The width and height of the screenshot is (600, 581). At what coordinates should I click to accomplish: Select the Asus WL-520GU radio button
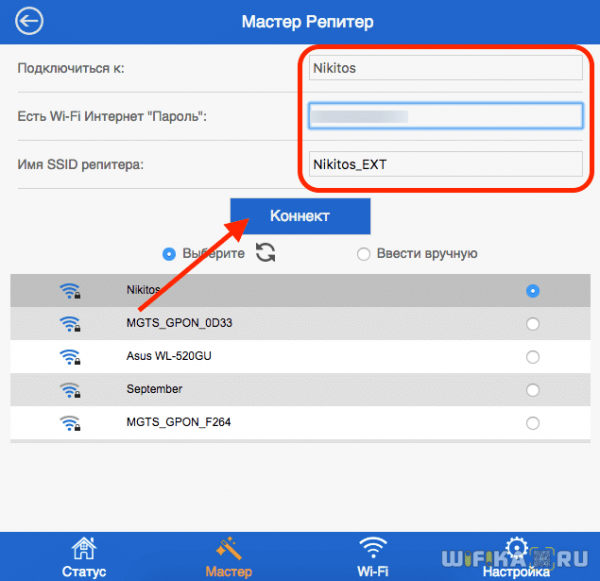pyautogui.click(x=533, y=357)
